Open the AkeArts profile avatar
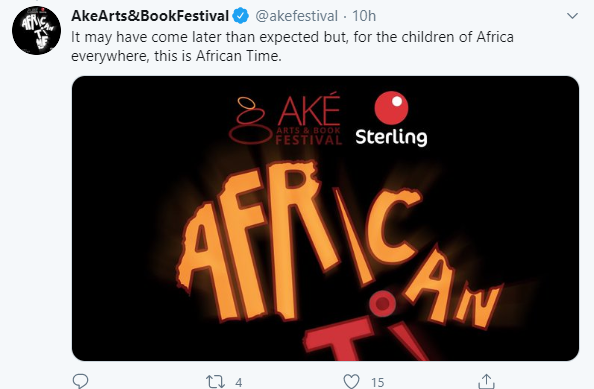Viewport: 594px width, 389px height. (36, 30)
